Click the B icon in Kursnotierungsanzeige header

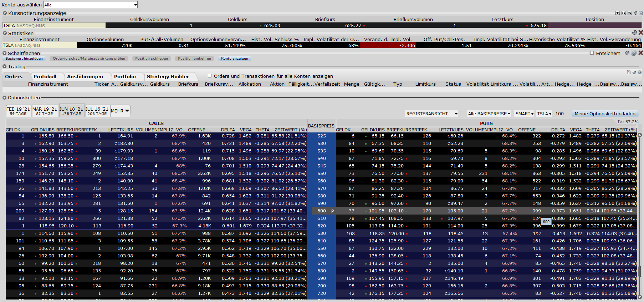[624, 13]
